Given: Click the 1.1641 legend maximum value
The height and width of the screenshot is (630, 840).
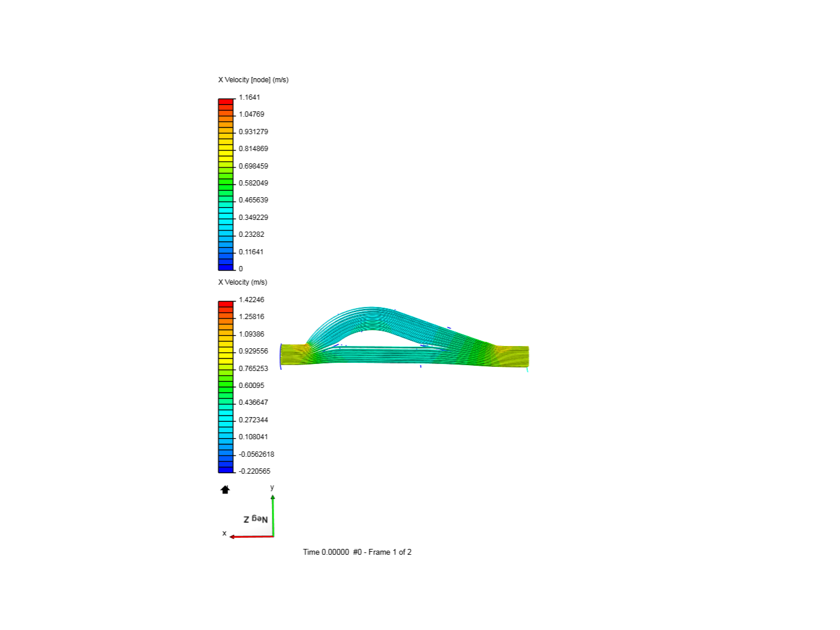Looking at the screenshot, I should coord(249,97).
